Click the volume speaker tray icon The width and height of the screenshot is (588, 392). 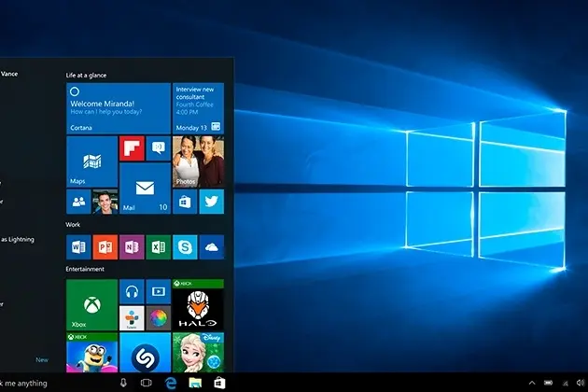(581, 383)
